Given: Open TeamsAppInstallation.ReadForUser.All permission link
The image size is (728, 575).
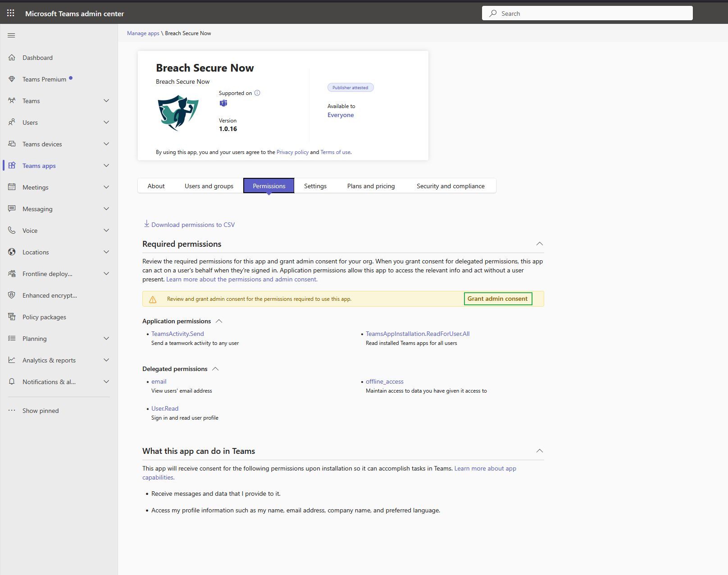Looking at the screenshot, I should (x=418, y=334).
